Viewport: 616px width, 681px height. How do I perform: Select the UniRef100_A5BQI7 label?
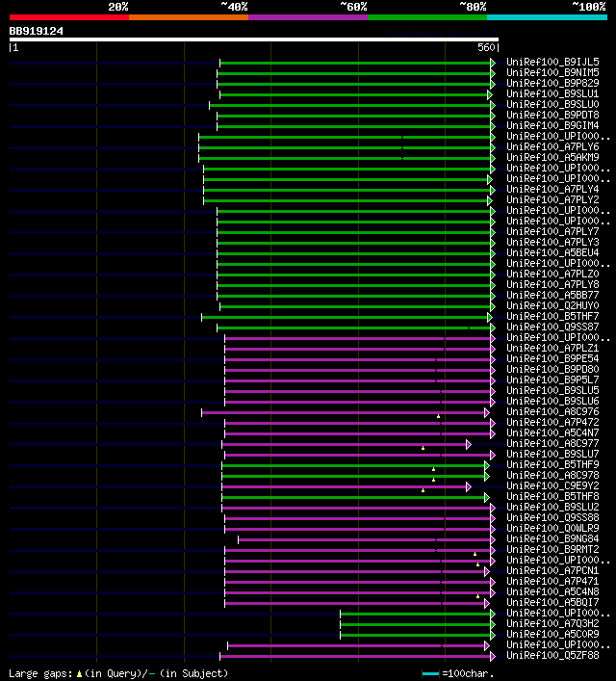pos(552,602)
